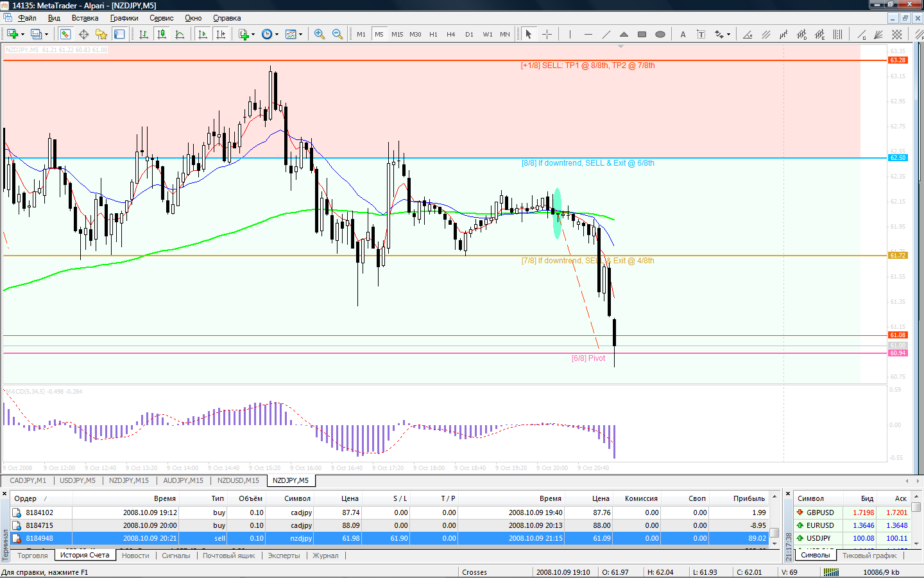Switch timeframe to M1
The image size is (924, 578).
click(361, 34)
